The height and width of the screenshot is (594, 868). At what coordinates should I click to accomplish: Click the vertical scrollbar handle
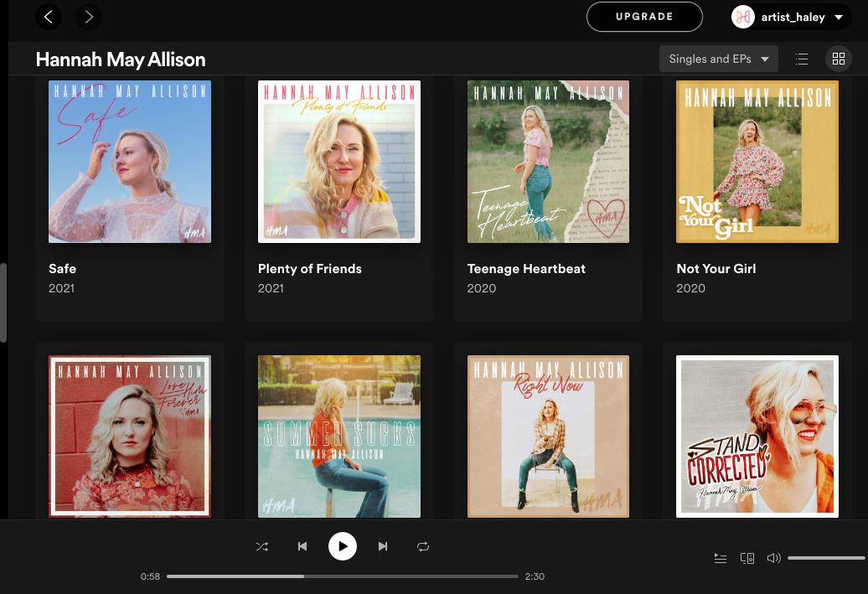point(3,302)
